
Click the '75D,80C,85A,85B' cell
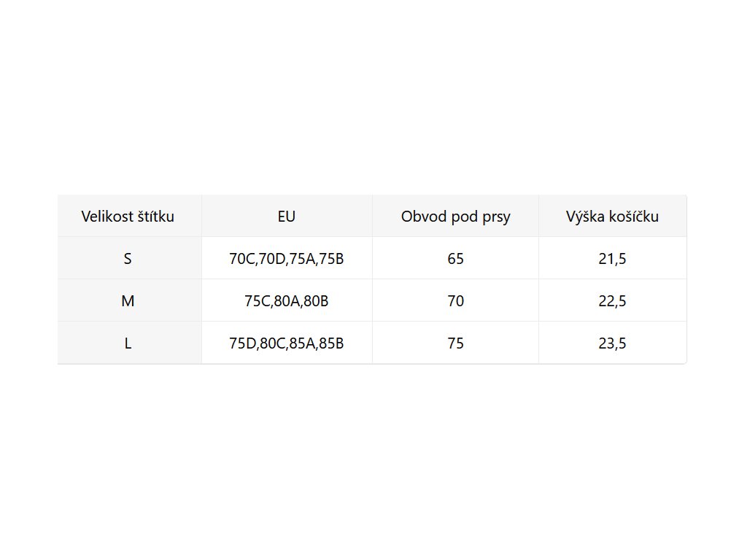[287, 343]
